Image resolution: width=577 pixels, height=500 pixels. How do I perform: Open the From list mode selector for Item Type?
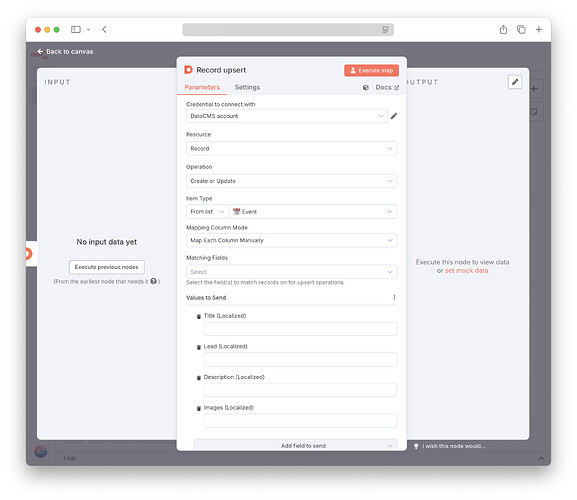[x=208, y=212]
